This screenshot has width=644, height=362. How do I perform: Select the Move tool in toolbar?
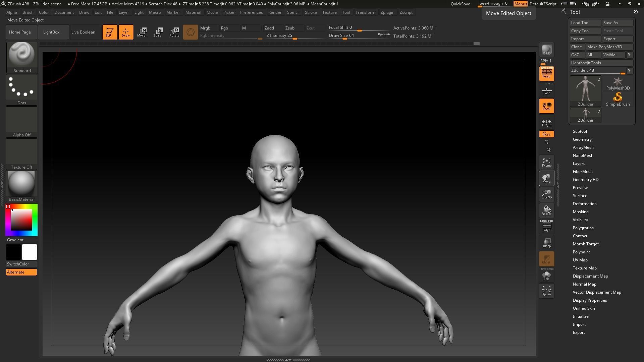tap(141, 32)
